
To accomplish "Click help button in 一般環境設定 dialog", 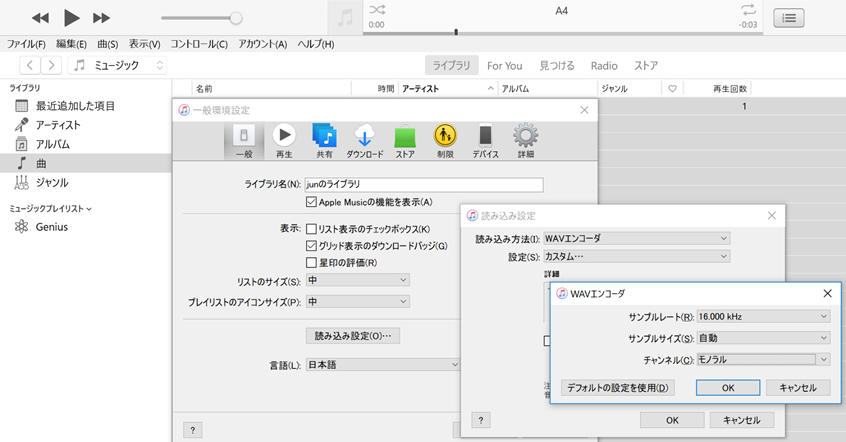I will [193, 430].
